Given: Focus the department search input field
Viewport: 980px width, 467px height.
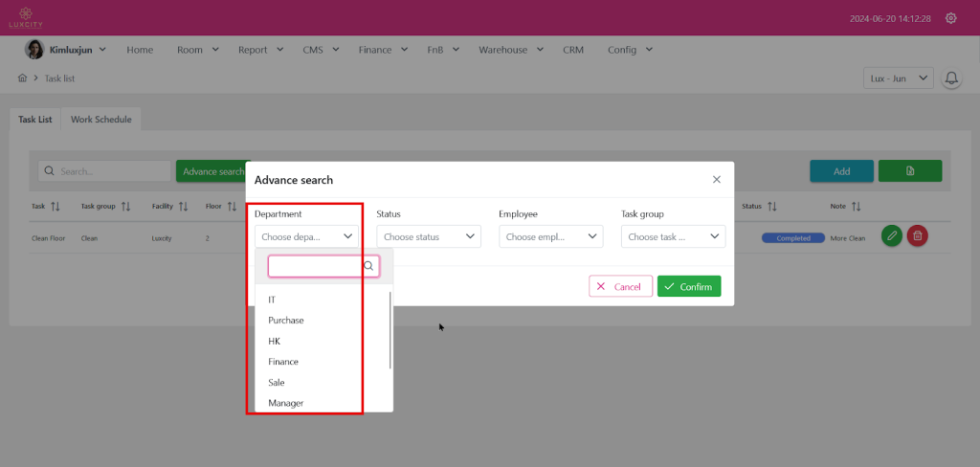Looking at the screenshot, I should (315, 266).
